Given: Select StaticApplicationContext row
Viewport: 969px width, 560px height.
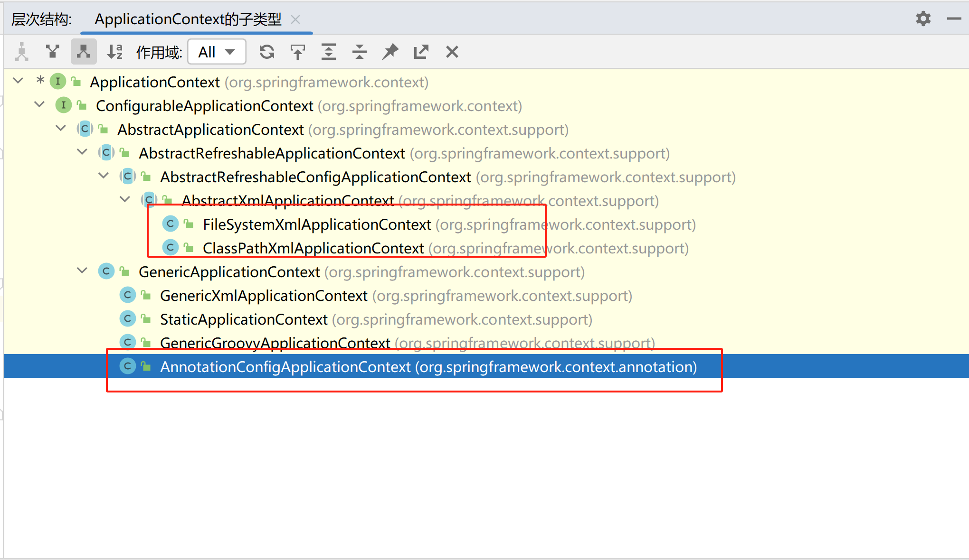Looking at the screenshot, I should [486, 319].
